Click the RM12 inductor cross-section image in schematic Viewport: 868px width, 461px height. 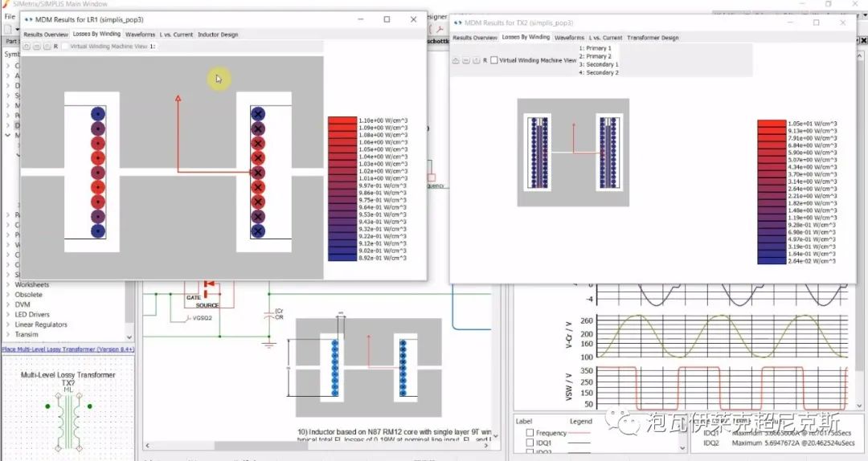369,367
